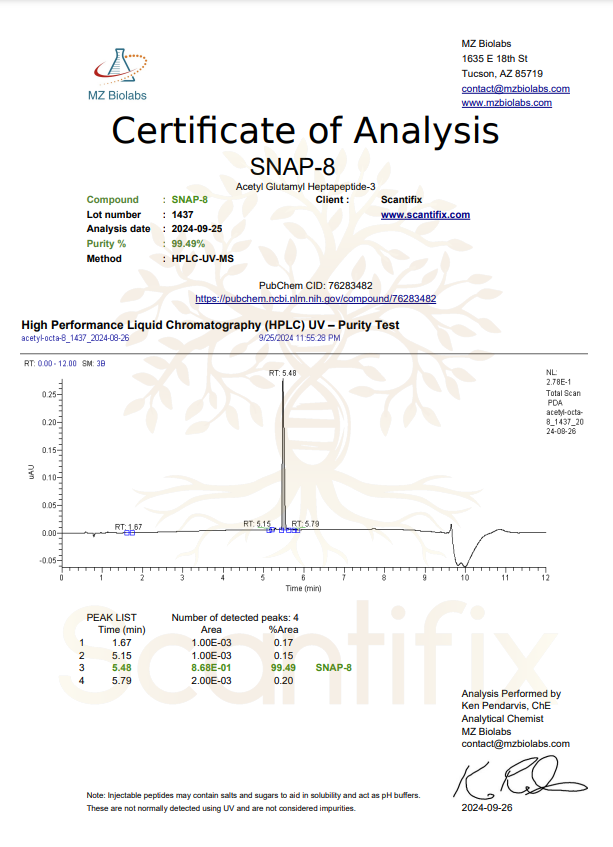Click the Method value HPLC-UV-MS
This screenshot has width=613, height=847.
pos(203,259)
